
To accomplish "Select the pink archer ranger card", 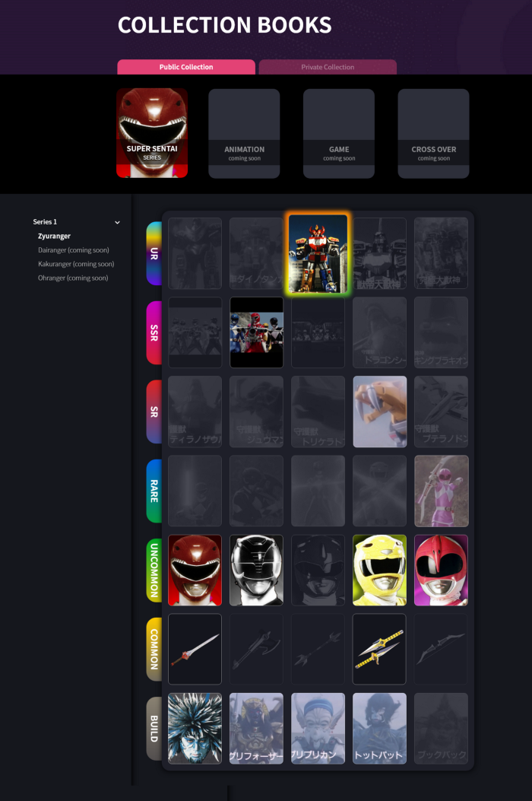I will (441, 491).
